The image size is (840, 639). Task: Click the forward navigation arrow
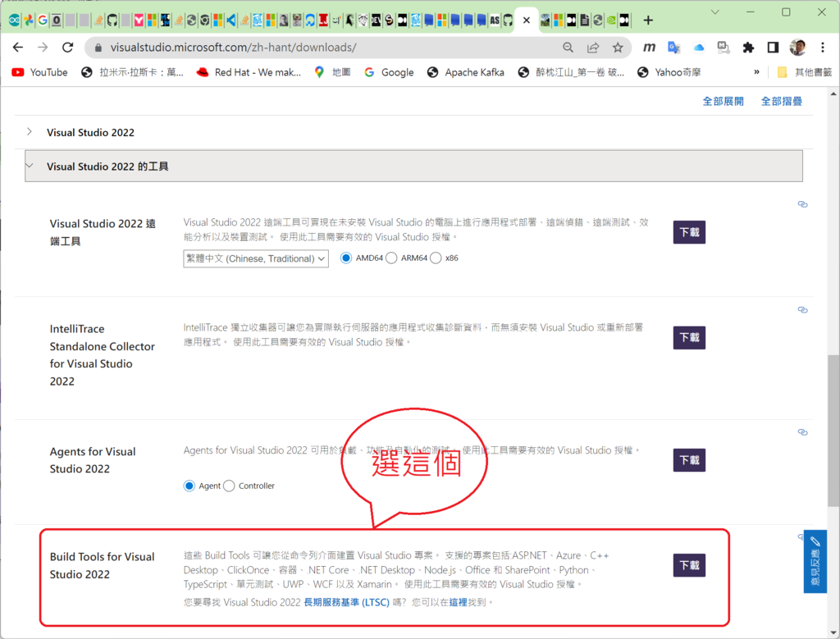click(x=43, y=47)
